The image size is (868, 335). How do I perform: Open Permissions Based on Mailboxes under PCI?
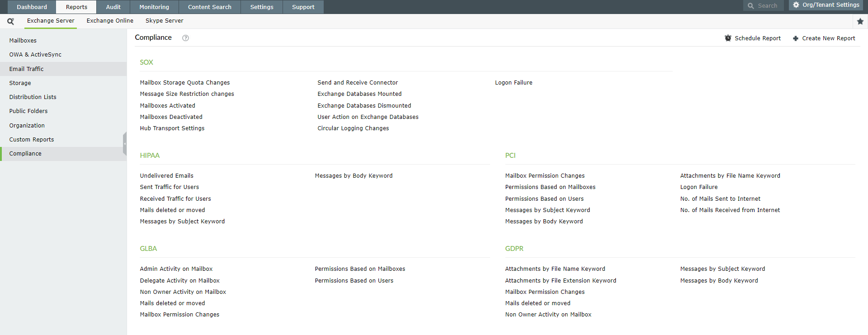(x=550, y=187)
